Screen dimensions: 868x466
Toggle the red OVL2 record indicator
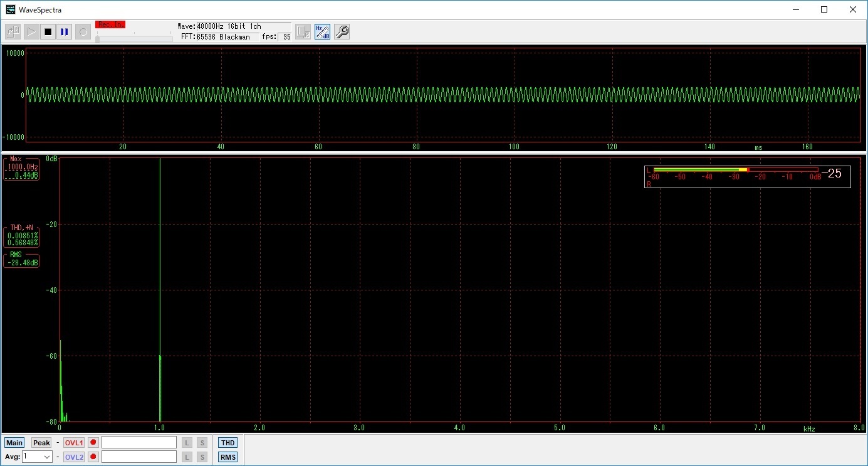[93, 457]
